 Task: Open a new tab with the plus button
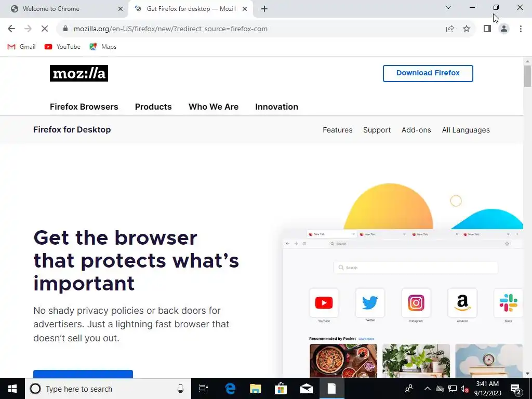click(264, 9)
